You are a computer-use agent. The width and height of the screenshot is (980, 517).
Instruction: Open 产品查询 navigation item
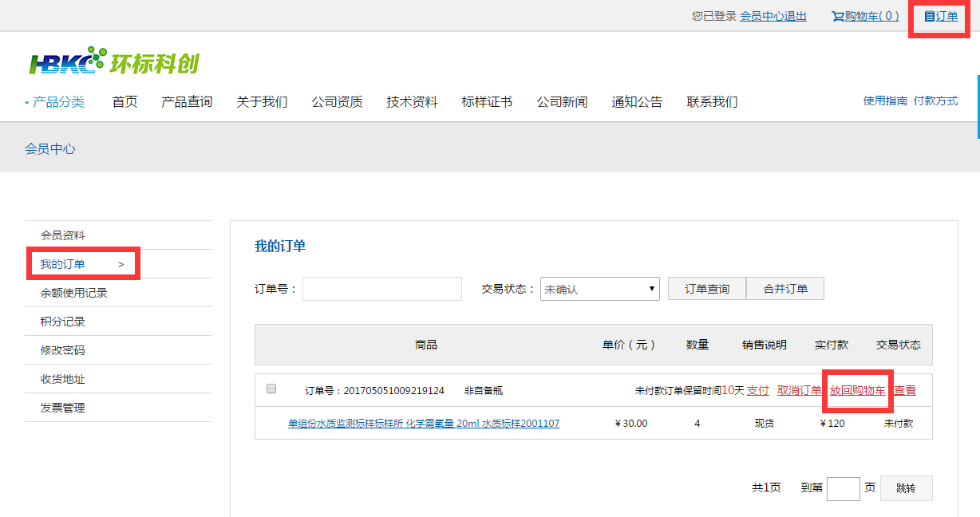click(187, 101)
